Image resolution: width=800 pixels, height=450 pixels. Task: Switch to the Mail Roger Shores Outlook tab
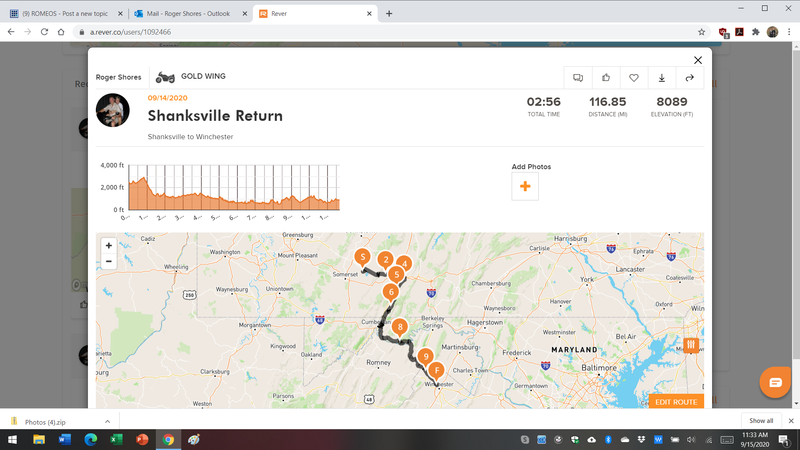point(189,14)
